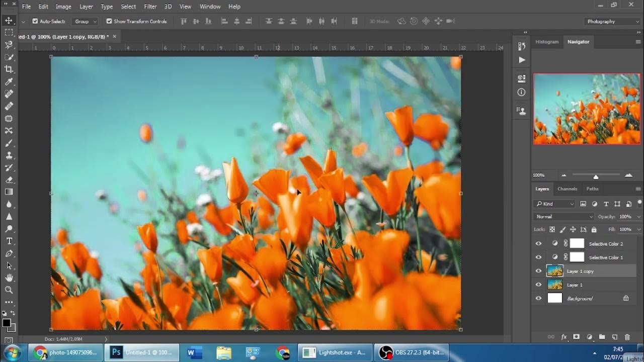Filter layers by pixel layer icon
644x362 pixels.
[583, 204]
